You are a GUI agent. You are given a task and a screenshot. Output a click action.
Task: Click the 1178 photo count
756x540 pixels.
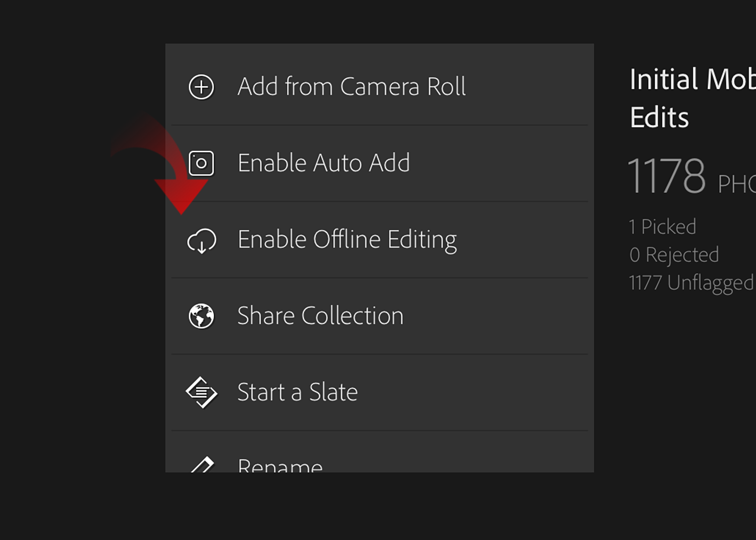coord(666,176)
